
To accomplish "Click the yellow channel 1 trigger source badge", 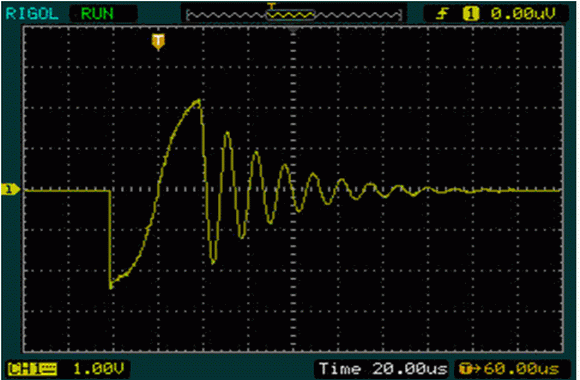I will tap(471, 14).
